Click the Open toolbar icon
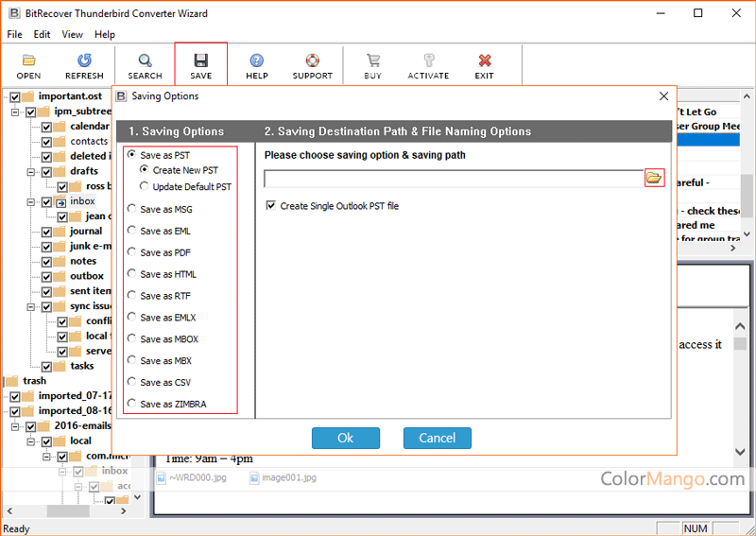The image size is (756, 536). (x=29, y=61)
